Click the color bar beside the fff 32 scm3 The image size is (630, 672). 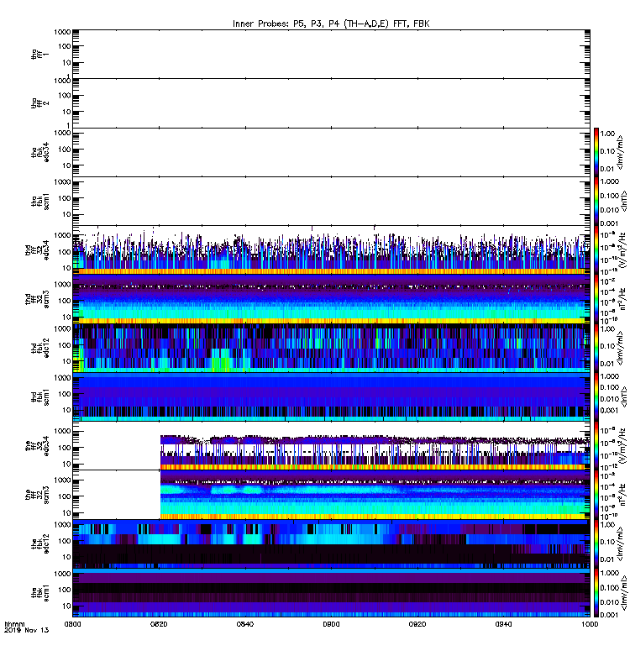coord(596,495)
